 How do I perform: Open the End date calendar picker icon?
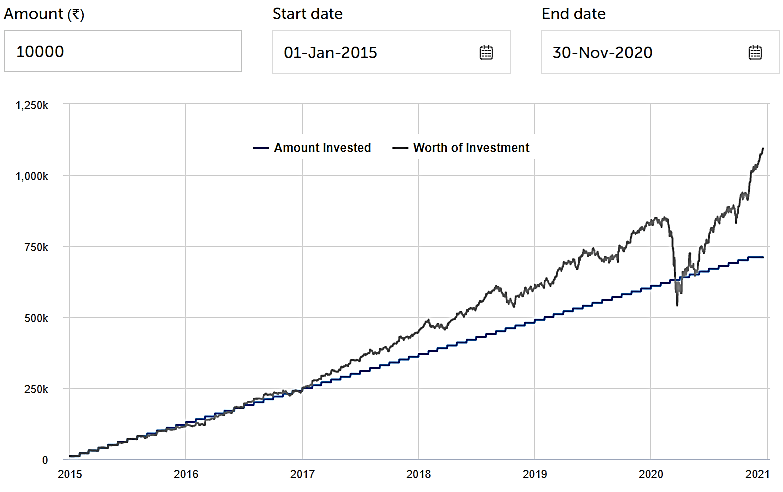755,52
